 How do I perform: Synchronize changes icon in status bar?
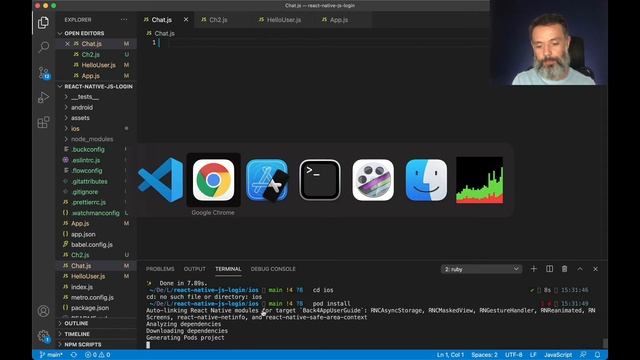click(x=74, y=355)
